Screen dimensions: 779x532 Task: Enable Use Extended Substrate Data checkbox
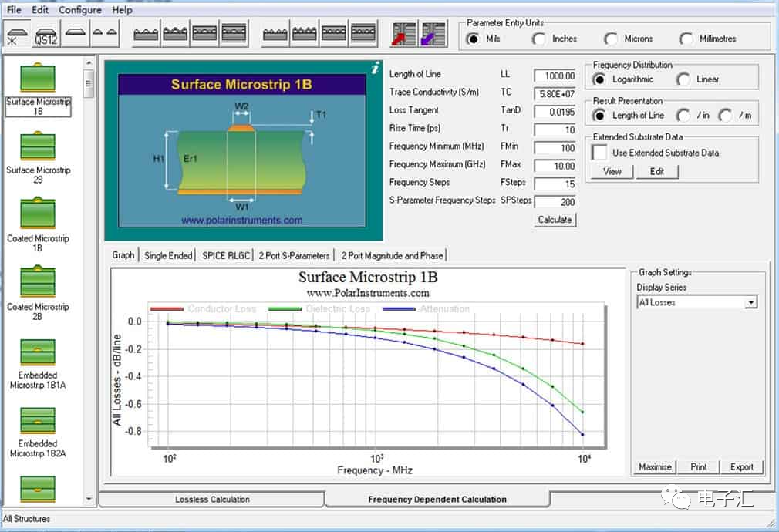(599, 153)
